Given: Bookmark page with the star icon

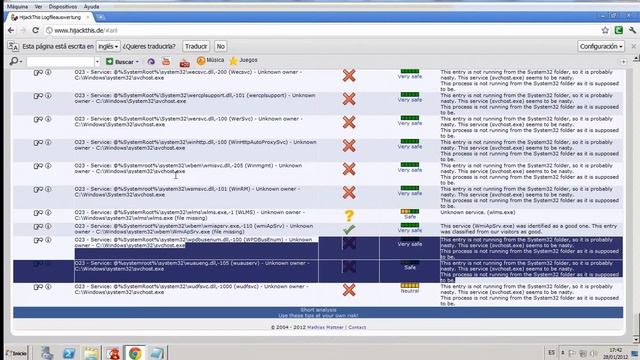Looking at the screenshot, I should (605, 30).
